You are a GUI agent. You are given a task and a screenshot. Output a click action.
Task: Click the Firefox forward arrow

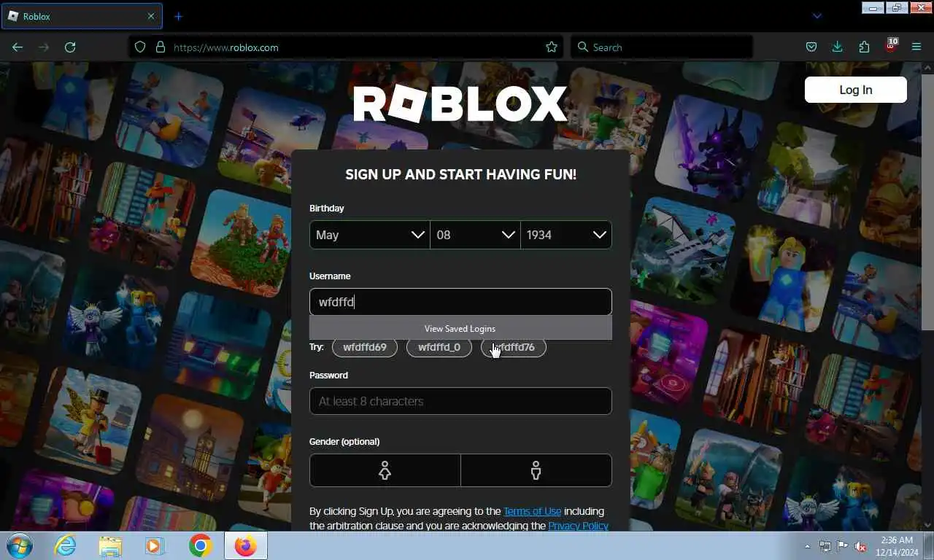44,47
